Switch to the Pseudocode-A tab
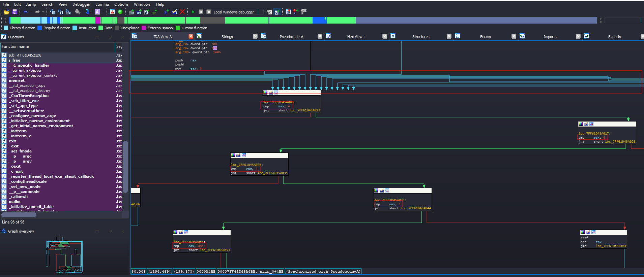 (x=291, y=37)
